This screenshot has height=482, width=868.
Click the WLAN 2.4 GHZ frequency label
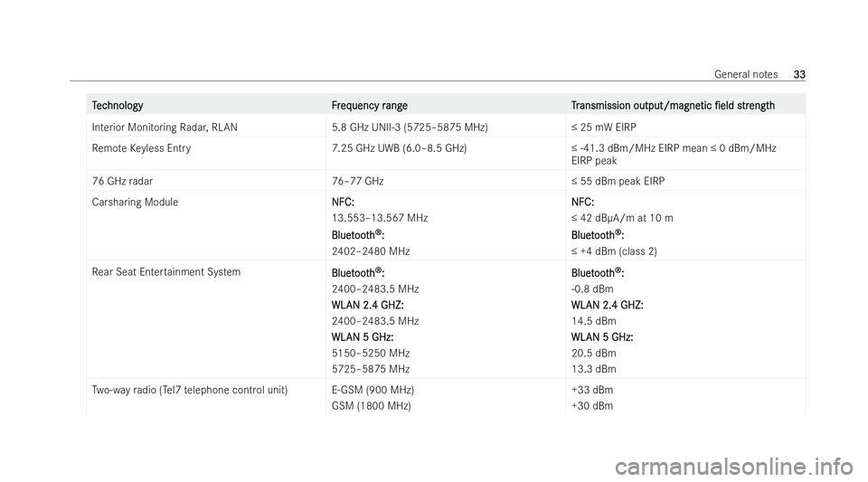click(368, 305)
